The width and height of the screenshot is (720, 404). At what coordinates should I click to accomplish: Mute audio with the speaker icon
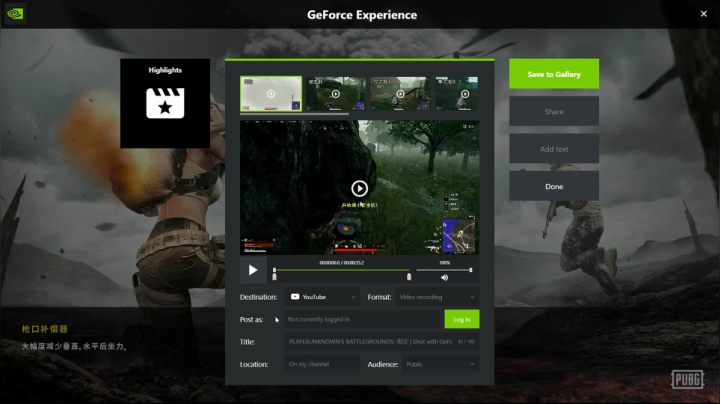(444, 277)
